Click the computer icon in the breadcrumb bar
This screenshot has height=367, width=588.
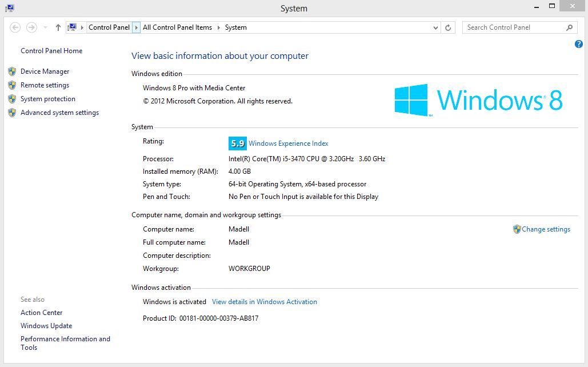pos(73,27)
